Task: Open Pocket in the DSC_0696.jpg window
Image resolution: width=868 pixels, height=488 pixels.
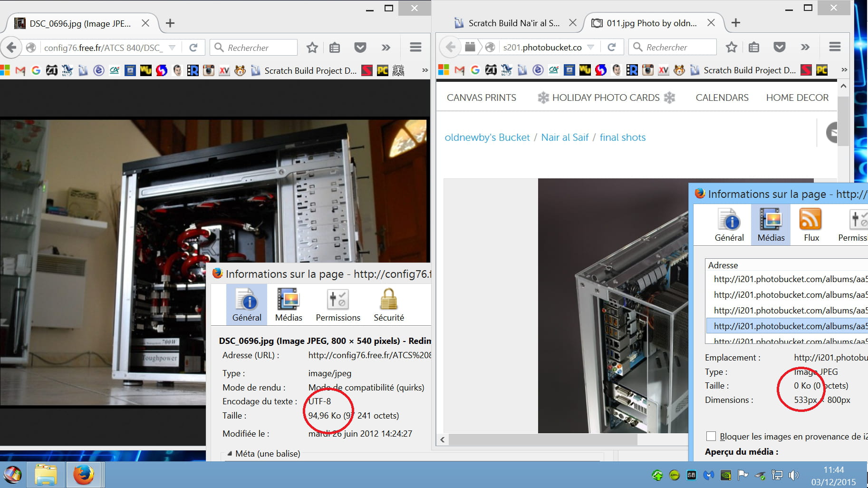Action: pos(360,48)
